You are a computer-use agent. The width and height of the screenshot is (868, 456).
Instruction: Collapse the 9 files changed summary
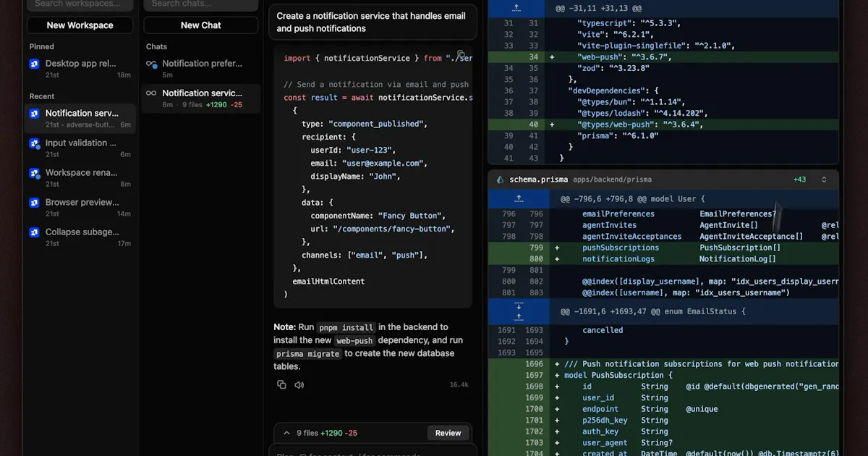[x=286, y=433]
